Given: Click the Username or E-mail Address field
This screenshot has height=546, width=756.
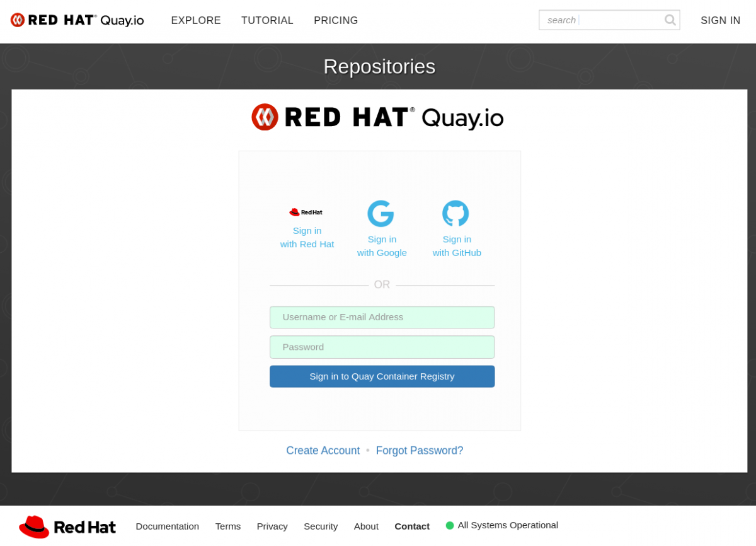Looking at the screenshot, I should [x=382, y=317].
